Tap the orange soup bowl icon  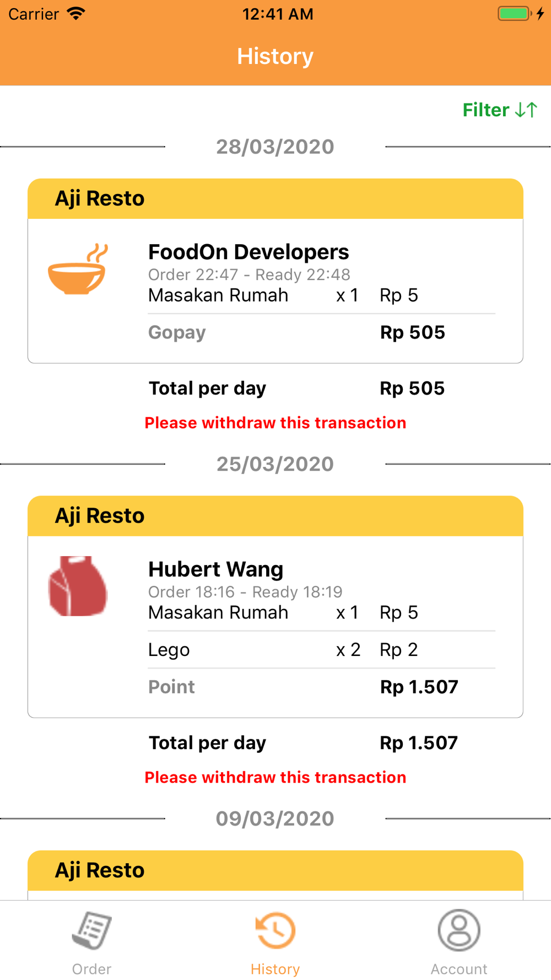tap(77, 270)
